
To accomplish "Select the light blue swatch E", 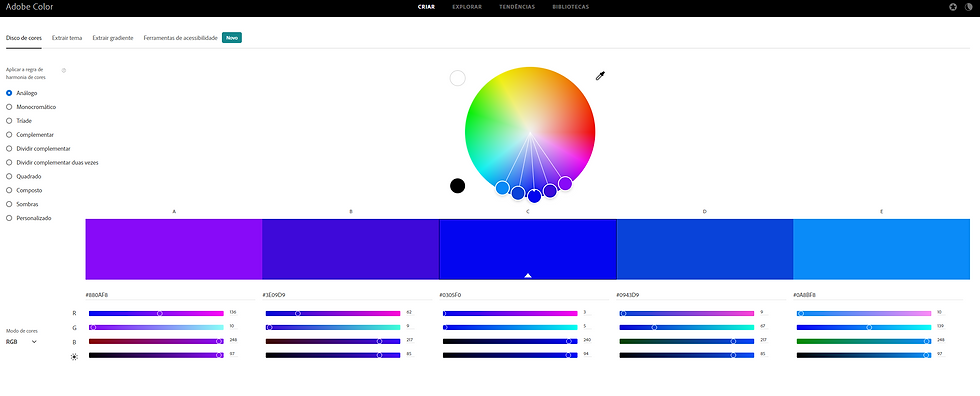I will pyautogui.click(x=881, y=249).
